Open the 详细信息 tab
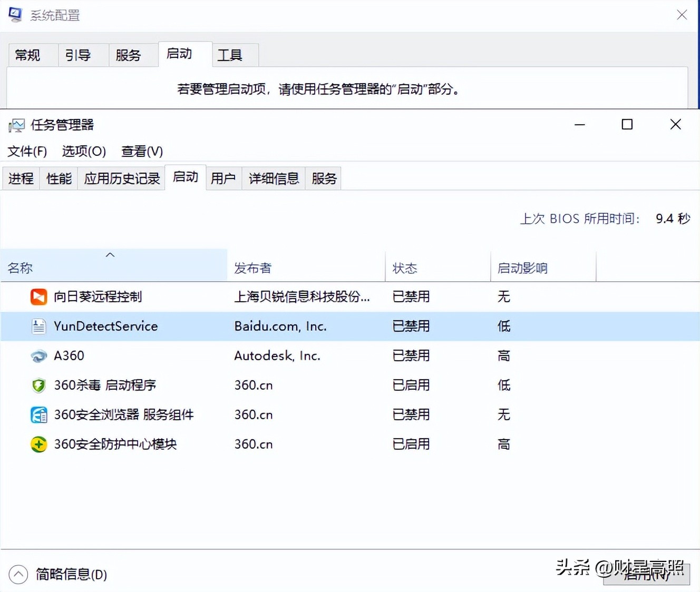 pos(274,179)
